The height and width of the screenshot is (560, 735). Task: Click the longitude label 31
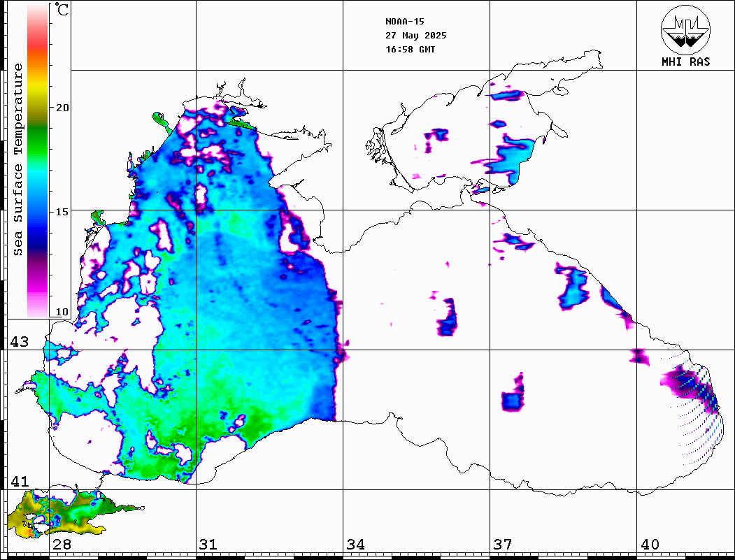(208, 544)
